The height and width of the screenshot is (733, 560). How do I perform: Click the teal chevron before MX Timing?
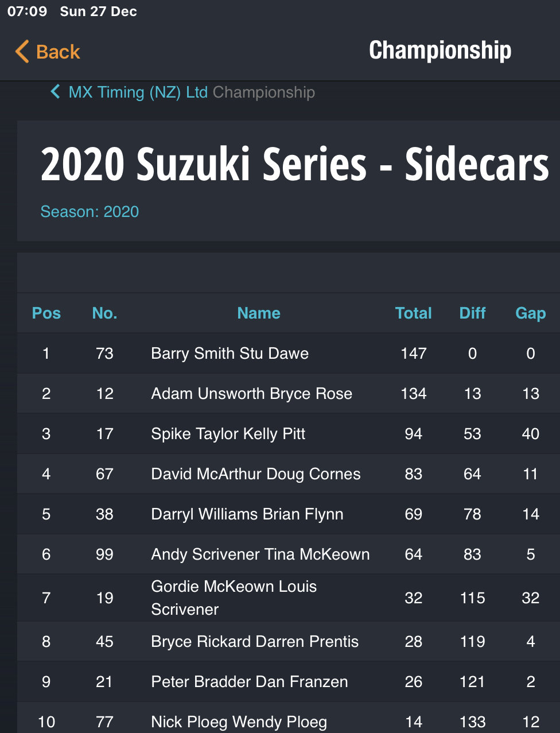pos(56,92)
